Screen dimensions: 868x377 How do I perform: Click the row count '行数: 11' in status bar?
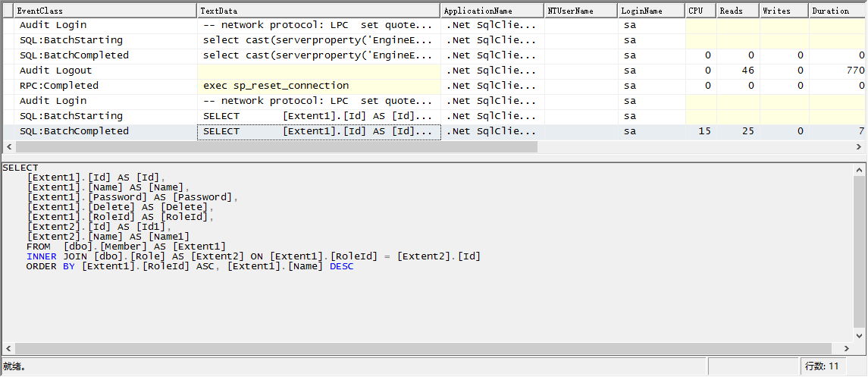click(822, 366)
